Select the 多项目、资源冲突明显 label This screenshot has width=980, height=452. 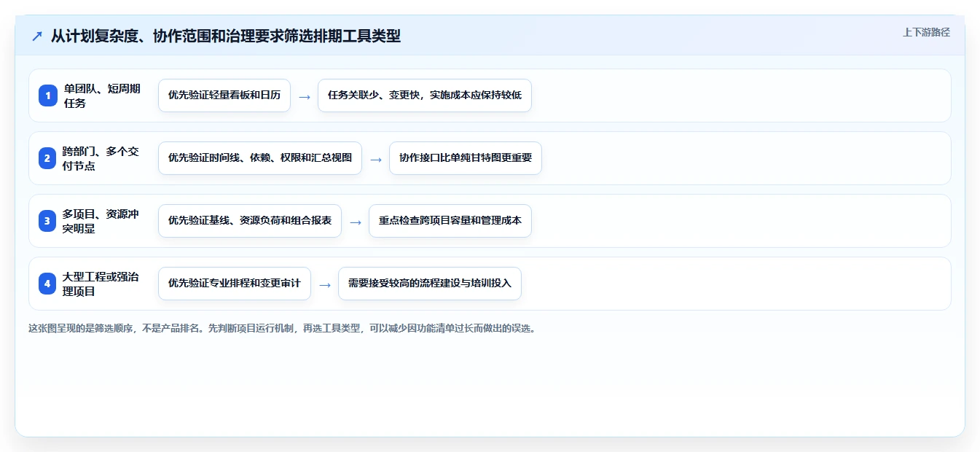(101, 221)
